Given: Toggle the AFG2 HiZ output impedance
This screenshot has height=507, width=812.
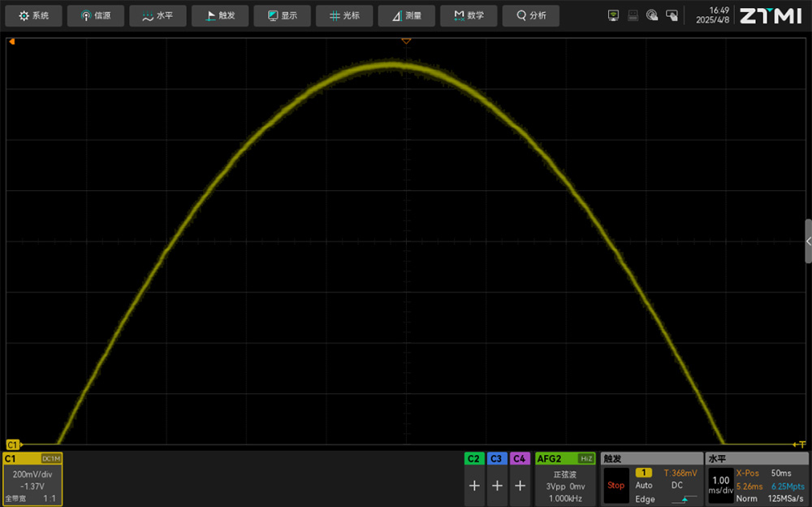Looking at the screenshot, I should pyautogui.click(x=585, y=458).
